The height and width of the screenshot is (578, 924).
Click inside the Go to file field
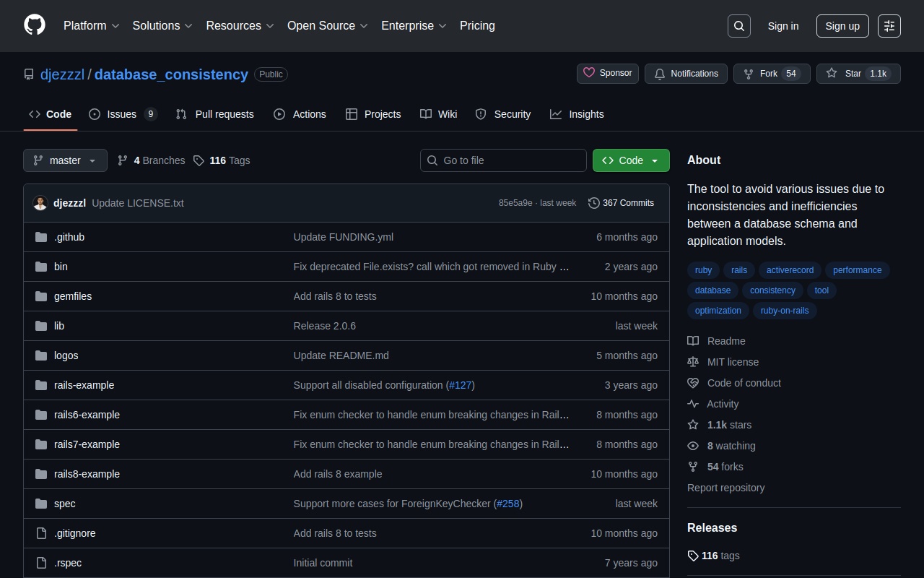point(503,160)
